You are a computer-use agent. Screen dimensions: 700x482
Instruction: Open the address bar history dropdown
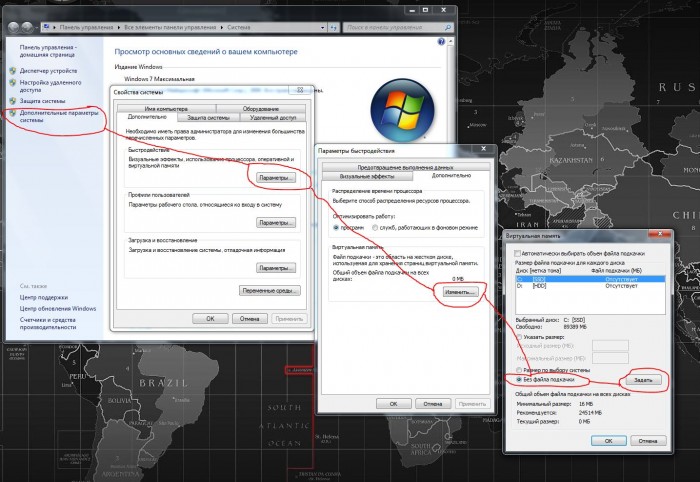pyautogui.click(x=322, y=27)
